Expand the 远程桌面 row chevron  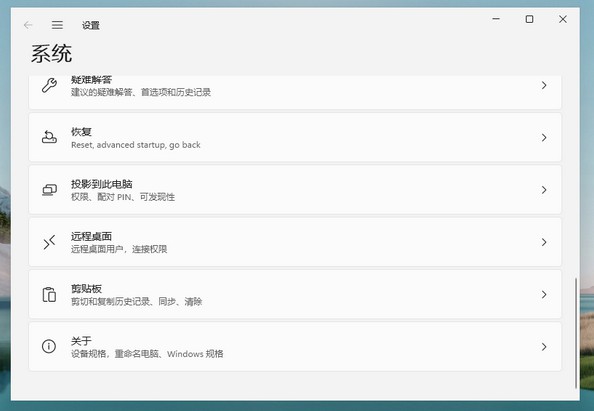pos(544,242)
